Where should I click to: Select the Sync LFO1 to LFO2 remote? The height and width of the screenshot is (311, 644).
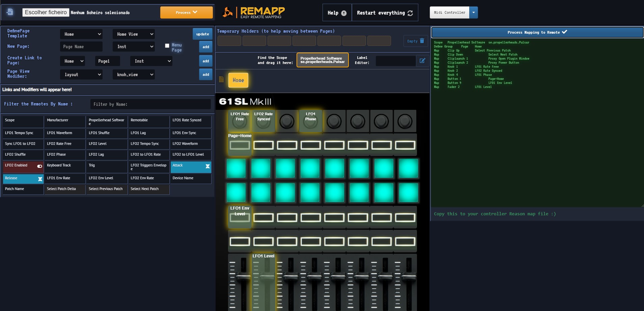23,144
